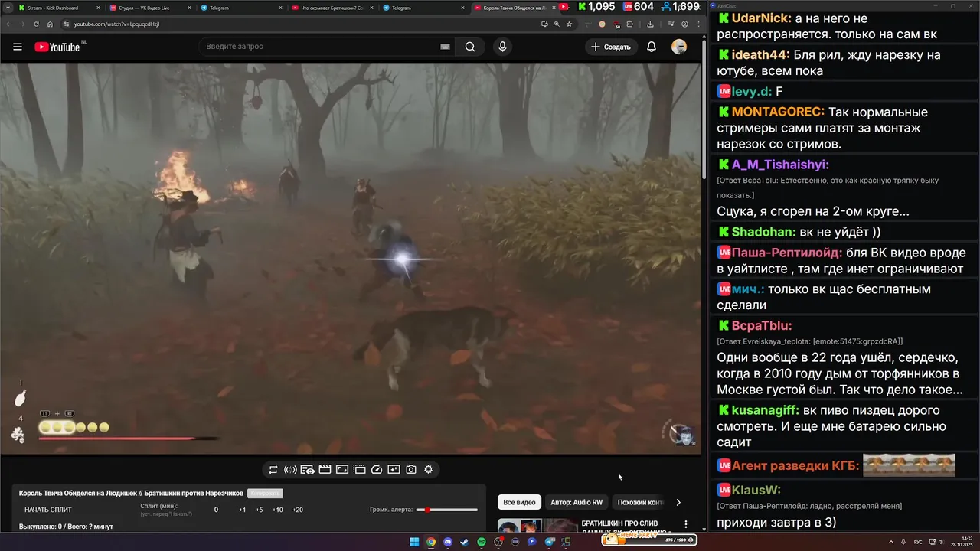Click username MONTAGOREC in AxelChat

pos(778,112)
